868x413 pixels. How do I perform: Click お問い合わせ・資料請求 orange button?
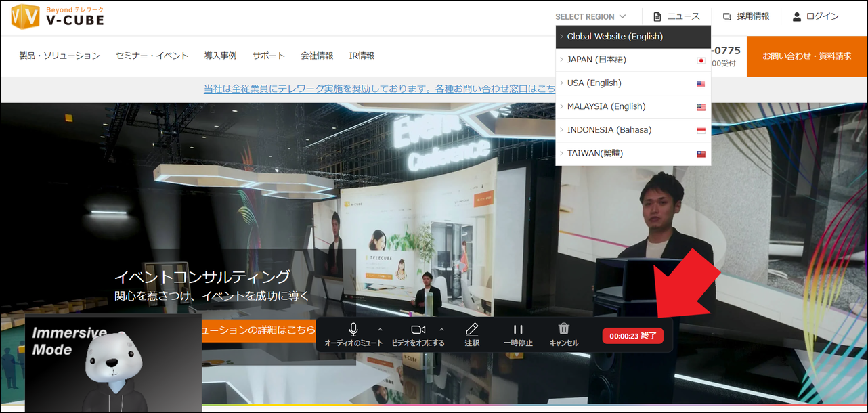[x=807, y=56]
